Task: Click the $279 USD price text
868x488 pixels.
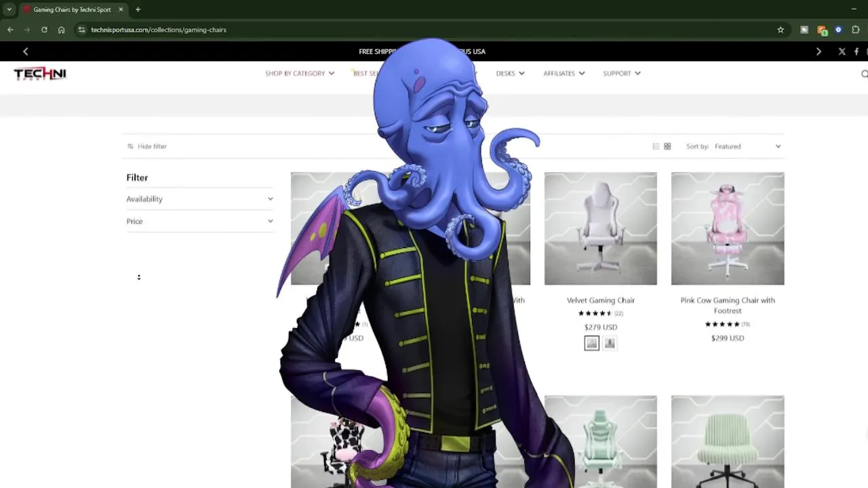Action: pos(601,327)
